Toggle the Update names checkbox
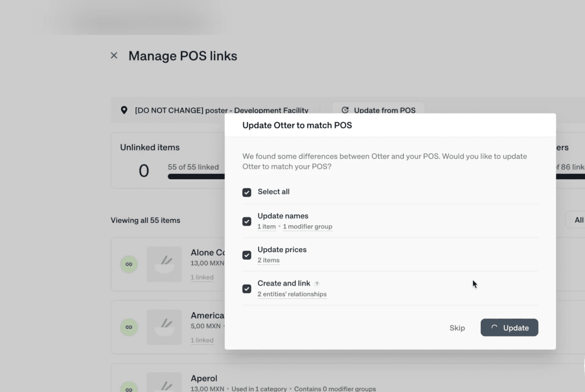Viewport: 585px width, 392px height. coord(247,221)
